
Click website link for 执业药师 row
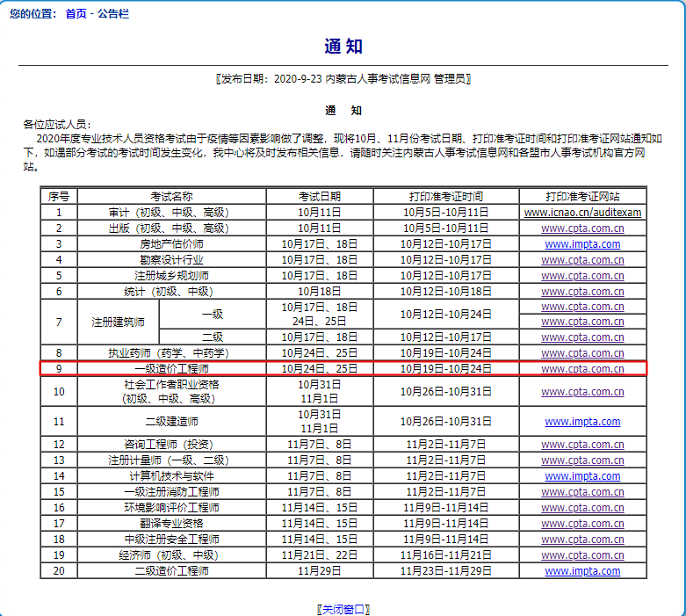pos(582,352)
